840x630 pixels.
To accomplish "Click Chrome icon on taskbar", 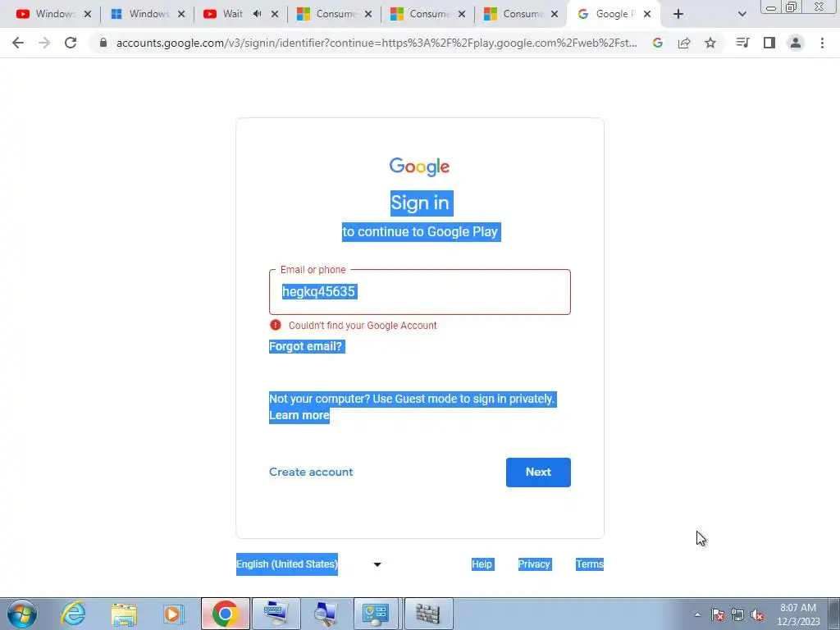I will click(x=225, y=614).
